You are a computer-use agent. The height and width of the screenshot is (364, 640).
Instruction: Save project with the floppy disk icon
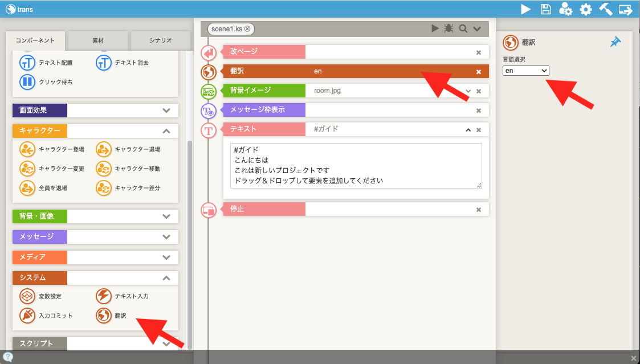coord(546,9)
